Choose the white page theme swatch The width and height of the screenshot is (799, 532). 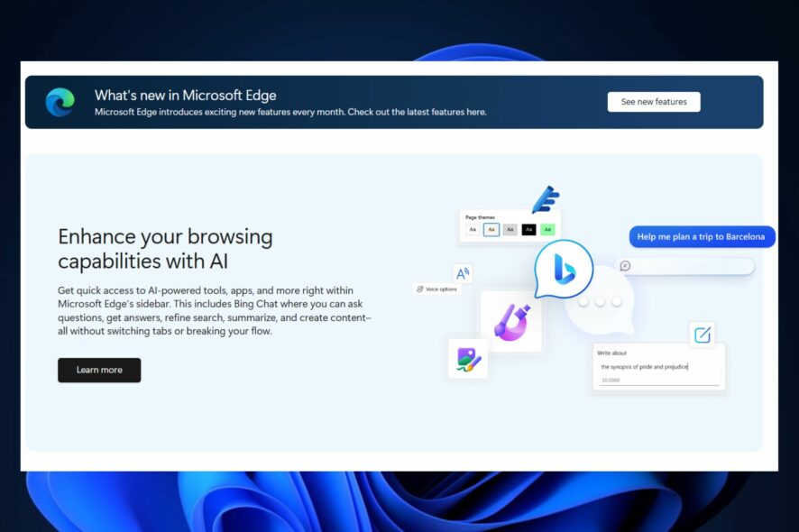(x=473, y=230)
